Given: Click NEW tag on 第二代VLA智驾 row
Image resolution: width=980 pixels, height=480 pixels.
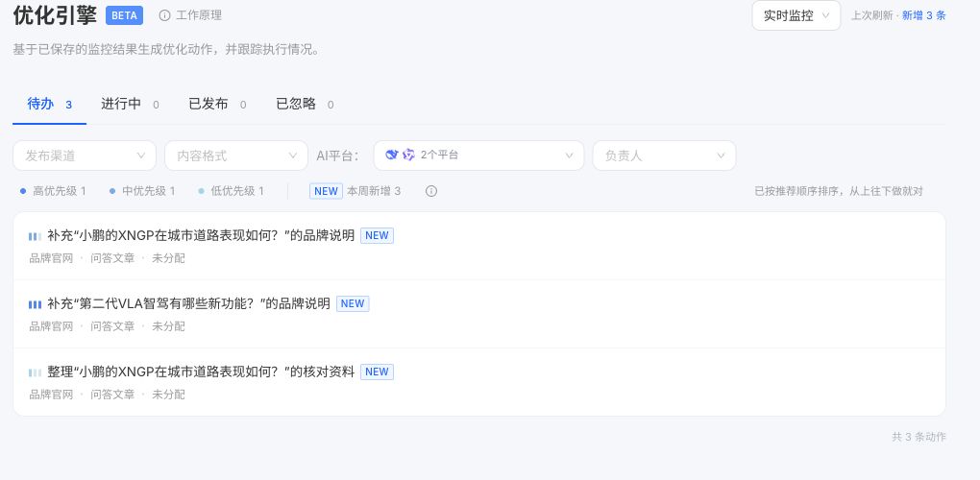Looking at the screenshot, I should coord(353,303).
